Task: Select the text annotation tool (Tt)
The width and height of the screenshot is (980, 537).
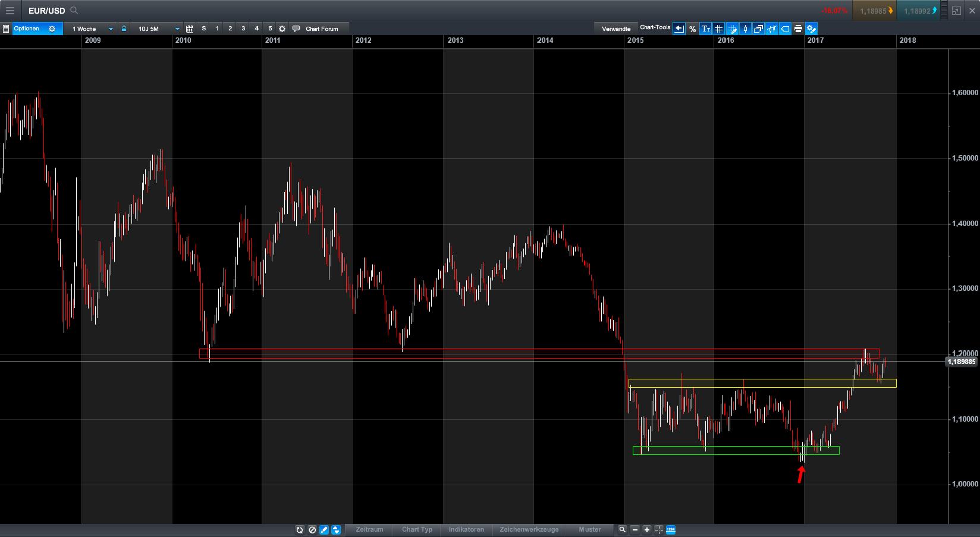Action: tap(705, 29)
